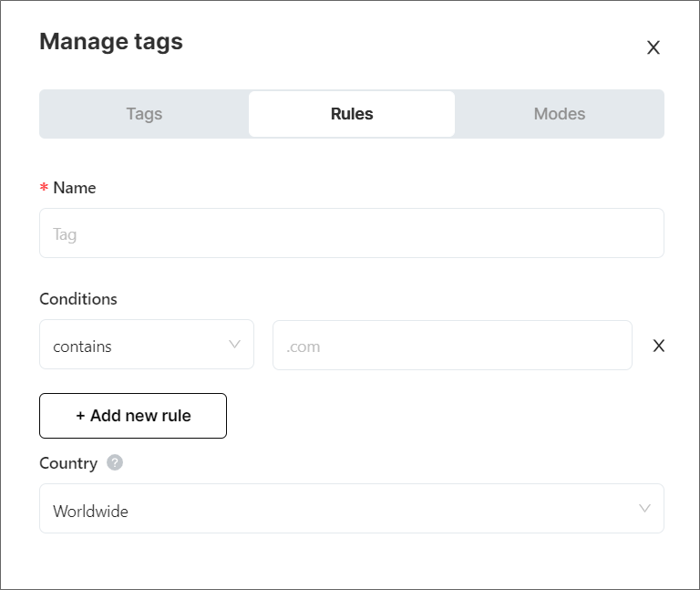This screenshot has width=700, height=590.
Task: Focus the Name input field
Action: (x=351, y=233)
